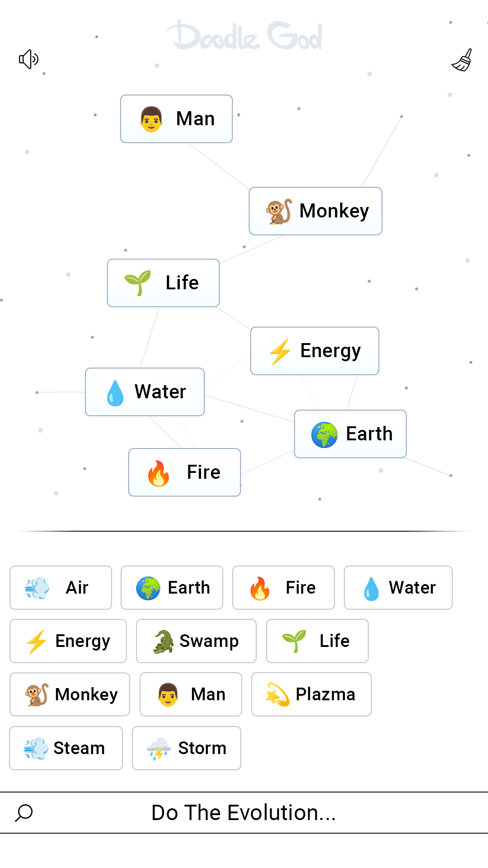The image size is (488, 868).
Task: Click the search magnifier icon
Action: [x=24, y=813]
